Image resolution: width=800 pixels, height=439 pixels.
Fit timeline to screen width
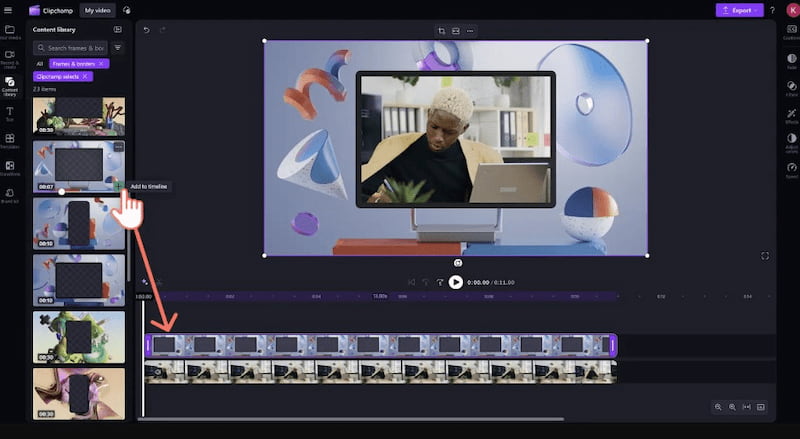(746, 407)
